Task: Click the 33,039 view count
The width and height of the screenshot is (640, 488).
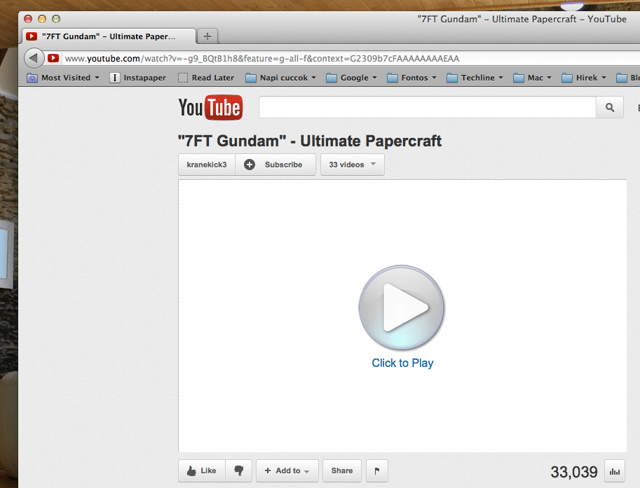Action: pos(574,472)
